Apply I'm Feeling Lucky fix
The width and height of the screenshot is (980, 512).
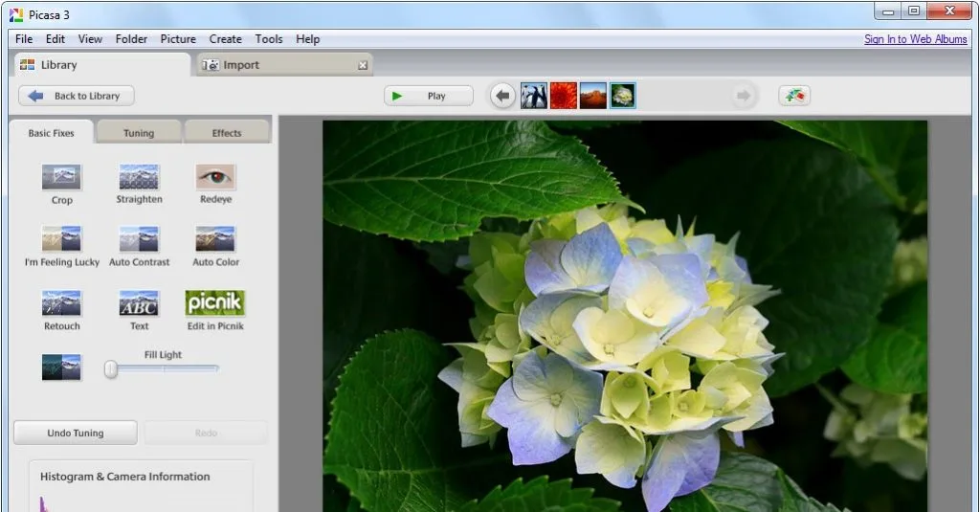61,239
